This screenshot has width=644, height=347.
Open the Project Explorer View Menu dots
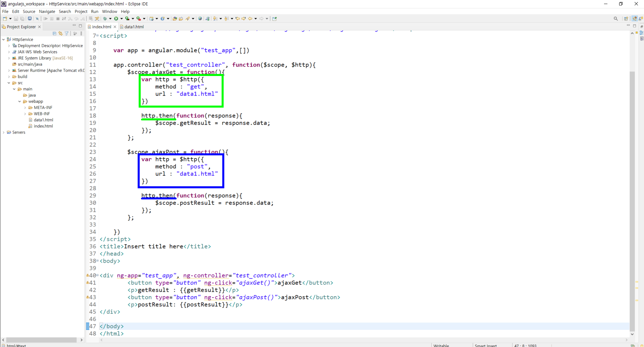point(81,34)
